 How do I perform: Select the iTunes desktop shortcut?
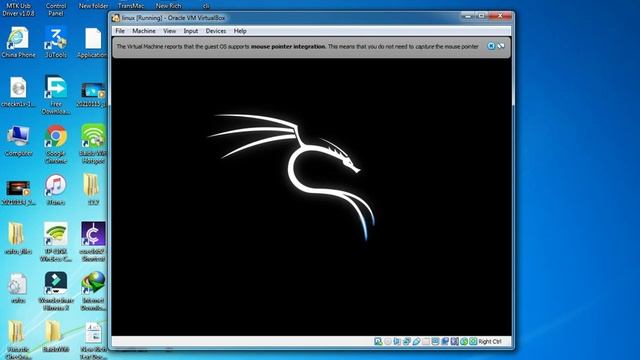click(x=56, y=190)
